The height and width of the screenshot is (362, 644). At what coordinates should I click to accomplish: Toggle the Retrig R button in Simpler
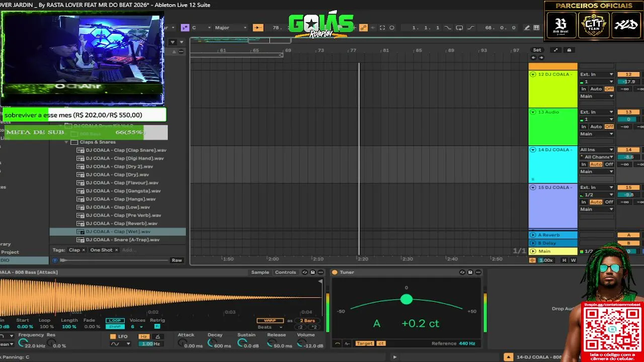(157, 326)
